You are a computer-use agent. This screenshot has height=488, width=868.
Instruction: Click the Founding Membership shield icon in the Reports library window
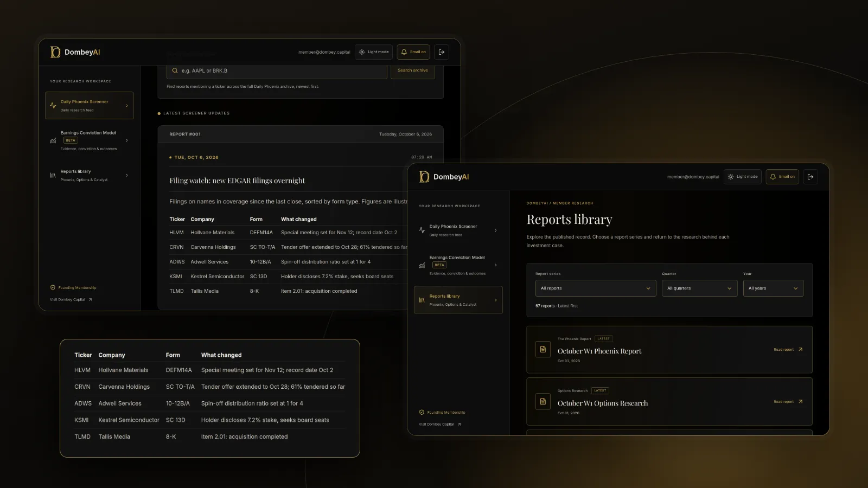point(422,412)
